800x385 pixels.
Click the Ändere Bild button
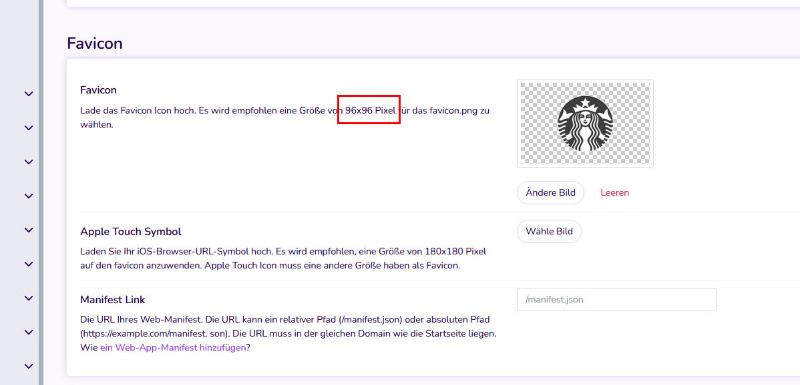[551, 193]
